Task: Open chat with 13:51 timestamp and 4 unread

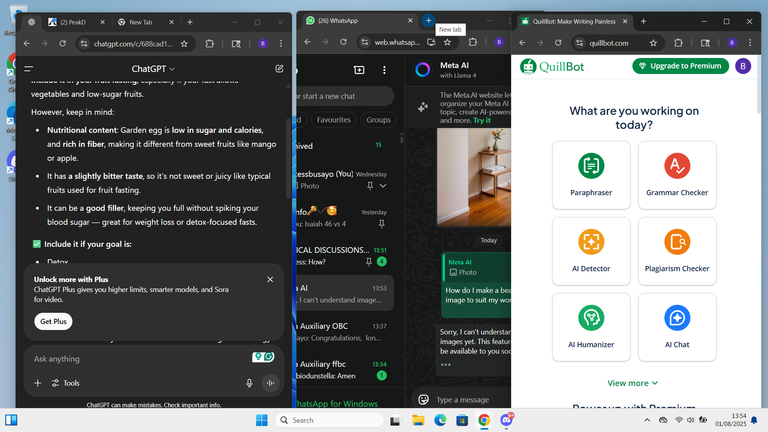Action: click(x=345, y=256)
